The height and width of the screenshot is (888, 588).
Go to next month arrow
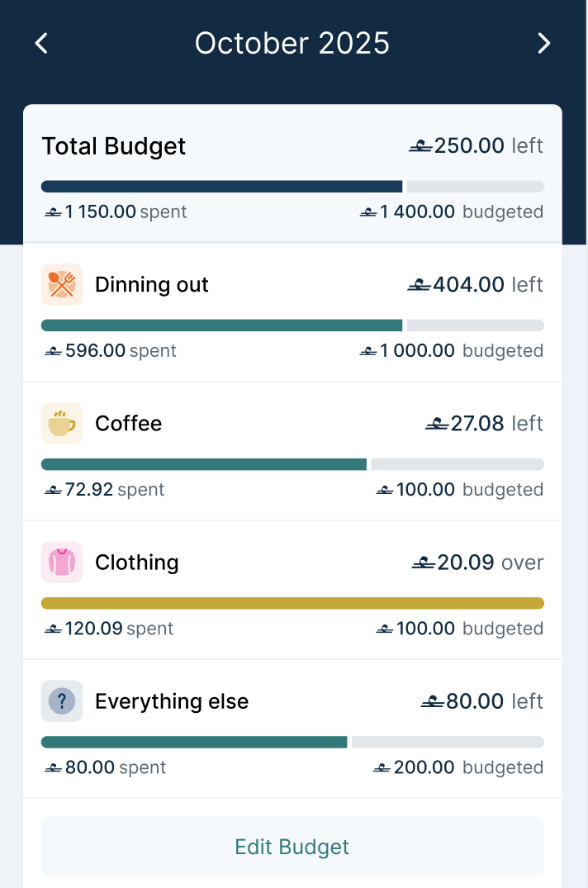543,44
